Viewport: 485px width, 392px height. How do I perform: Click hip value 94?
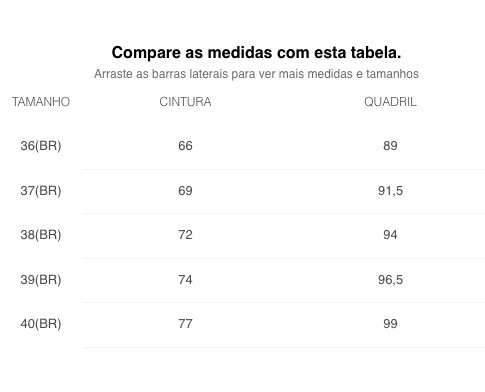point(390,235)
